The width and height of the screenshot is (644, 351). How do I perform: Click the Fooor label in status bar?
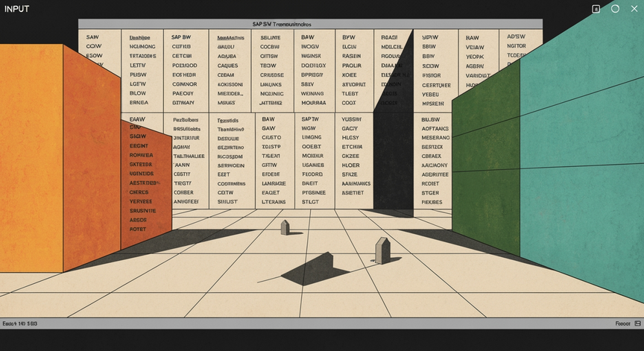pos(622,323)
